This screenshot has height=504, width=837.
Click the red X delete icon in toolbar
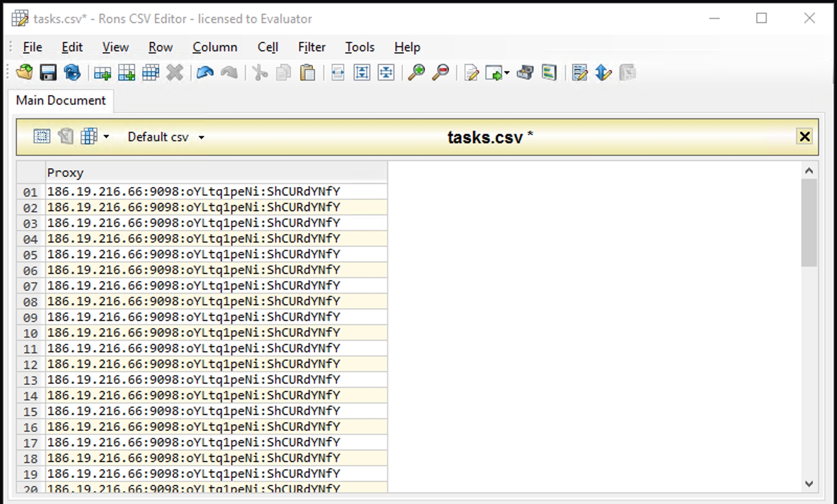175,73
